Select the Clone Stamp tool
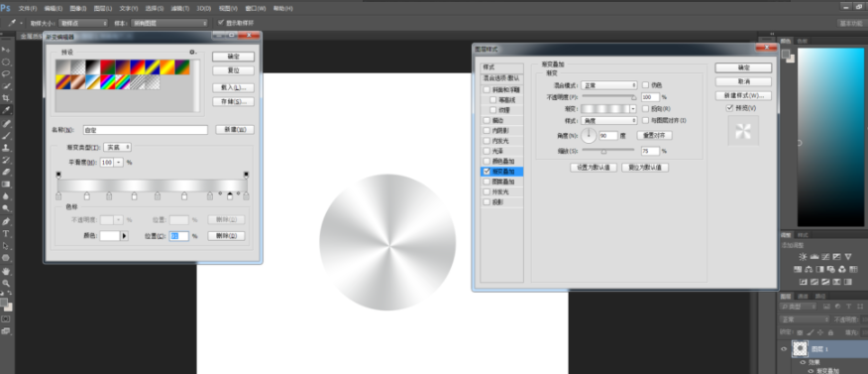The image size is (868, 374). [x=7, y=148]
